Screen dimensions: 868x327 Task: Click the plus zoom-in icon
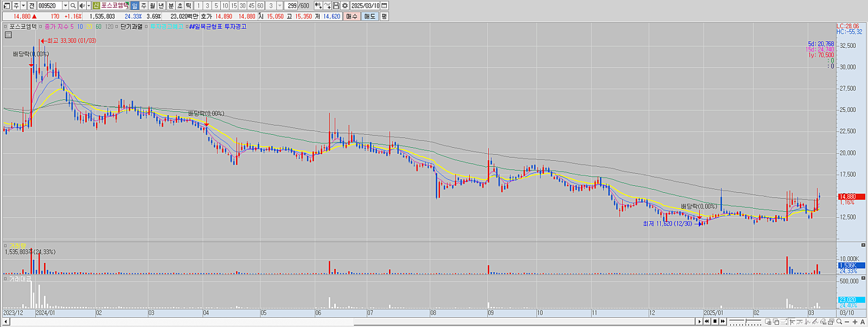click(855, 322)
